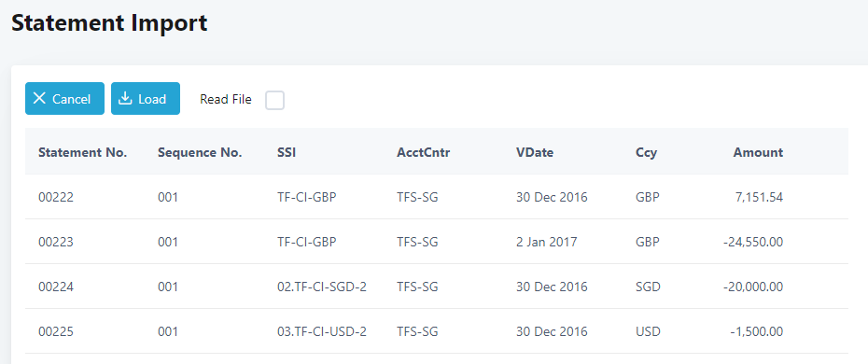The image size is (868, 364).
Task: Sort by Sequence No. column header
Action: pos(200,153)
